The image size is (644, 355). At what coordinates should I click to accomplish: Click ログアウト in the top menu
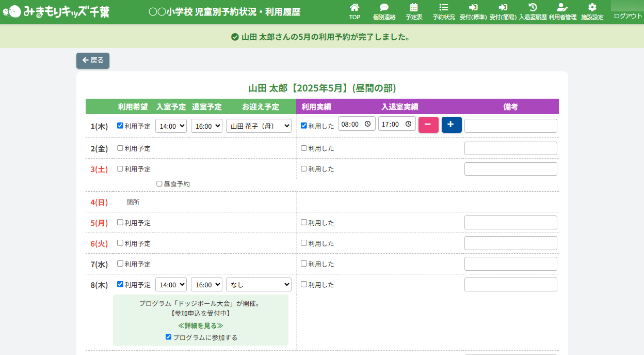pyautogui.click(x=627, y=16)
